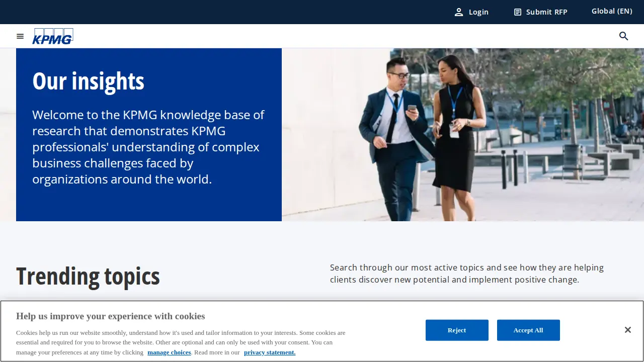This screenshot has height=362, width=644.
Task: Click the Our insights heading
Action: (88, 81)
